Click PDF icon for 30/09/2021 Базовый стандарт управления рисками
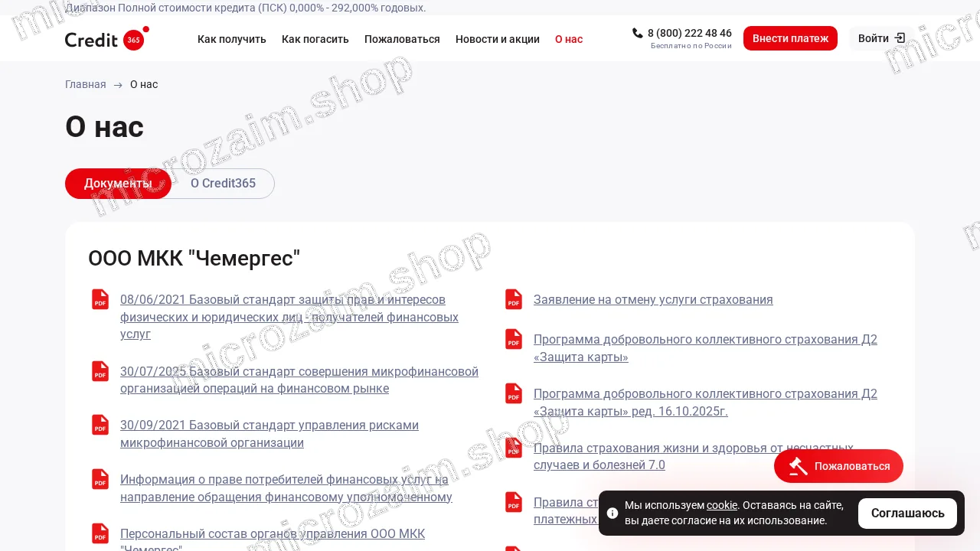 100,425
